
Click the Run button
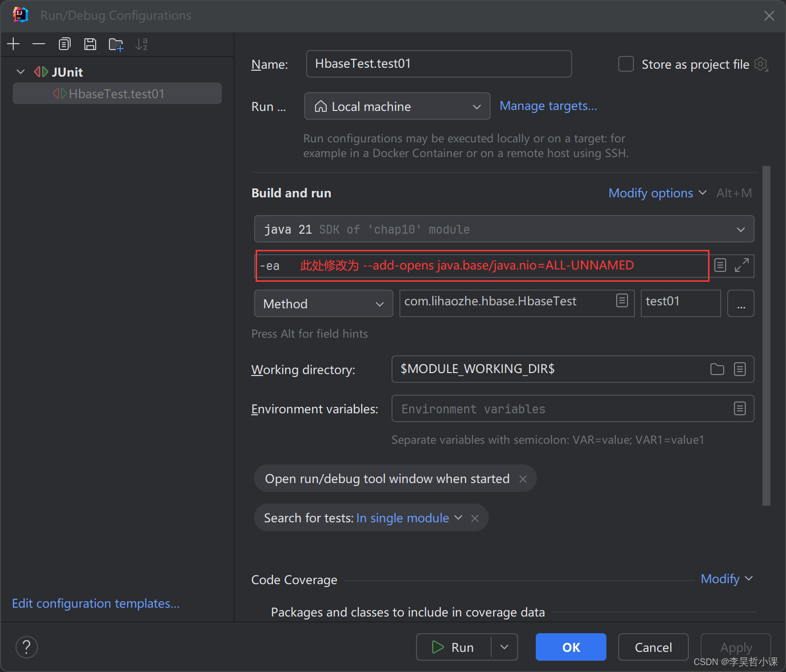click(453, 647)
